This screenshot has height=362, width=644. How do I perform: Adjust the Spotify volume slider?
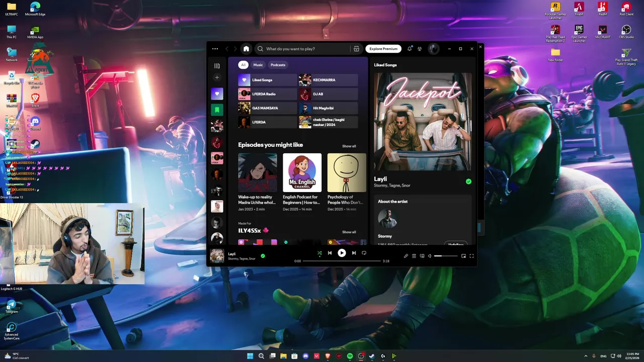click(x=446, y=256)
